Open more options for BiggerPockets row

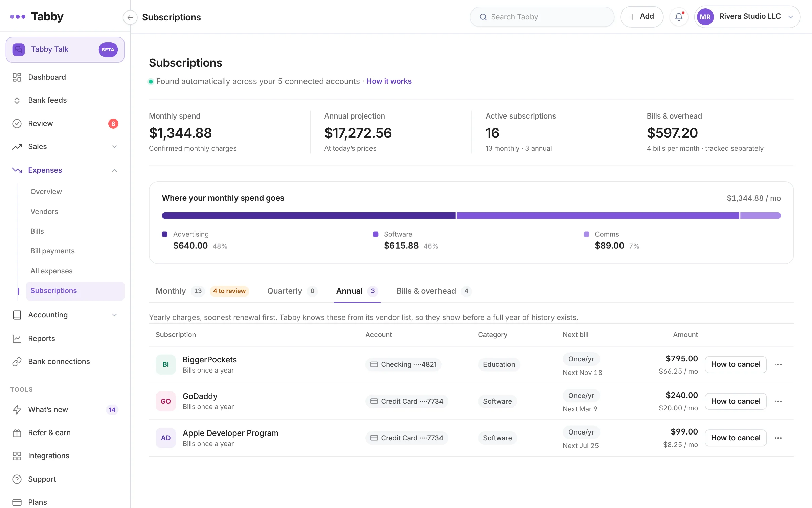pos(778,364)
